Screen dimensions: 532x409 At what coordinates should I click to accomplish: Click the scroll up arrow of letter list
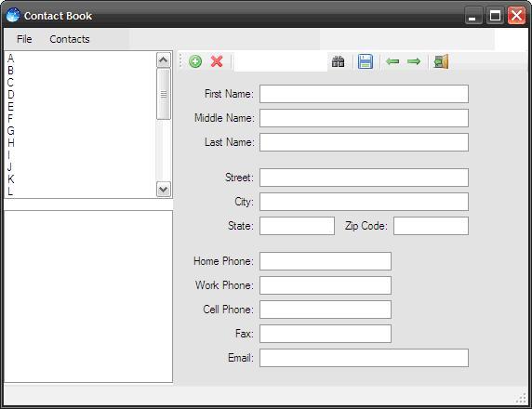[163, 60]
